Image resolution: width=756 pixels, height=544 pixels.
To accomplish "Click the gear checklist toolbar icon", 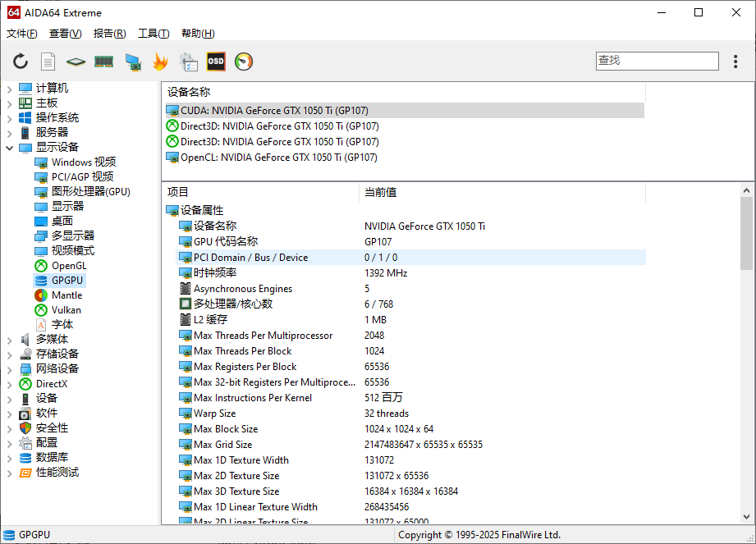I will [x=188, y=62].
